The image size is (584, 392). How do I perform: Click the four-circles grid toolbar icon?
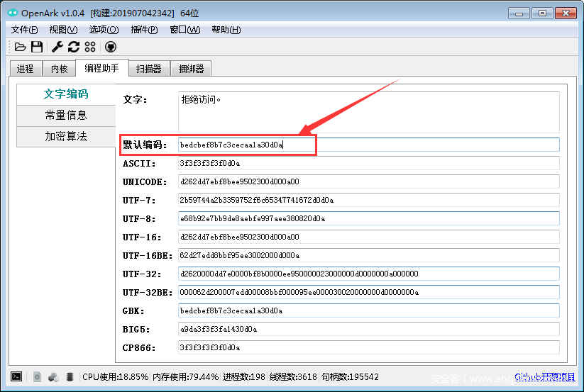point(90,47)
